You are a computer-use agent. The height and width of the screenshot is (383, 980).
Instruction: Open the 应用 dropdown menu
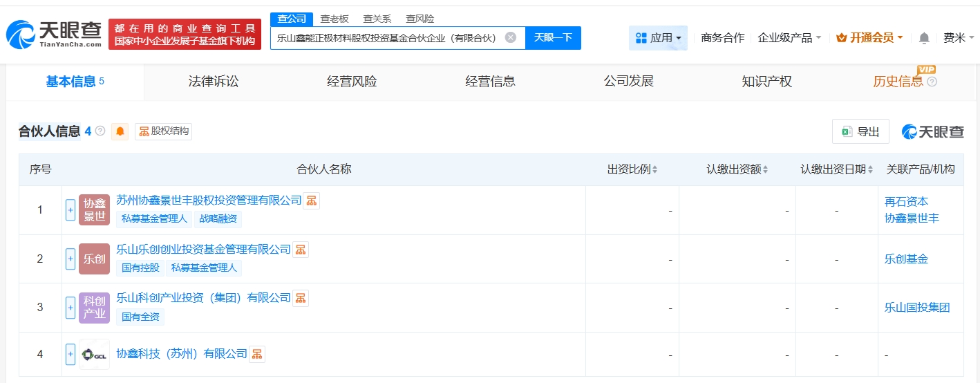(658, 38)
